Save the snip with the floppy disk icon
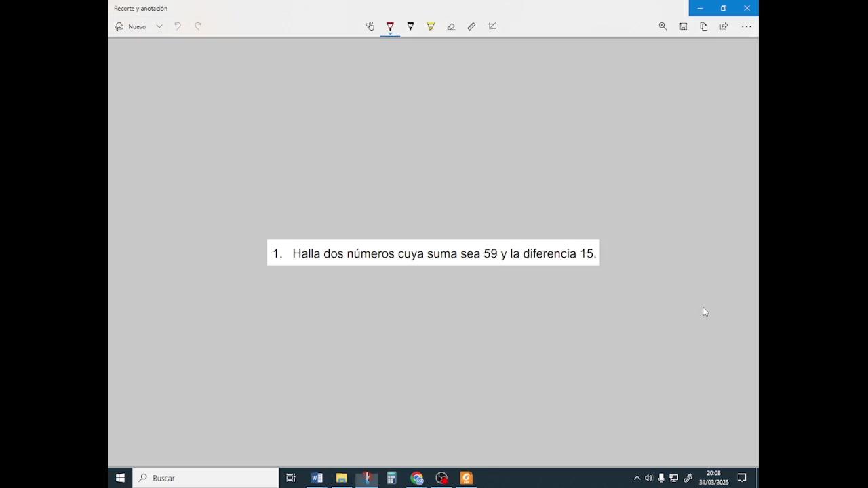The height and width of the screenshot is (488, 868). coord(683,26)
